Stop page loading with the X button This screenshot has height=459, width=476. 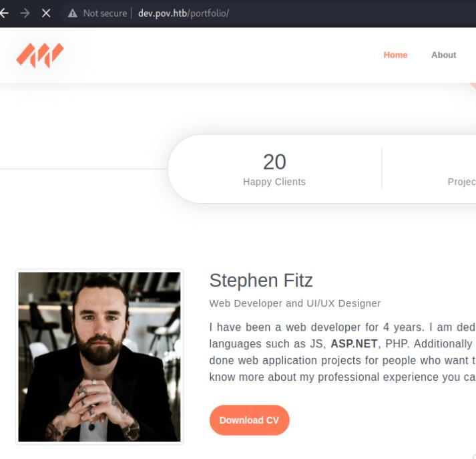point(46,13)
